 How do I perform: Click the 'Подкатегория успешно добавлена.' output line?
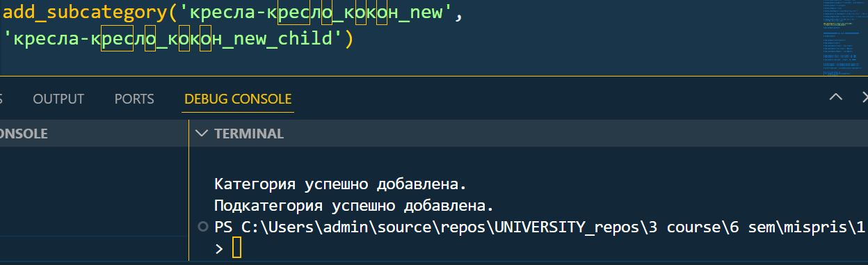point(353,206)
